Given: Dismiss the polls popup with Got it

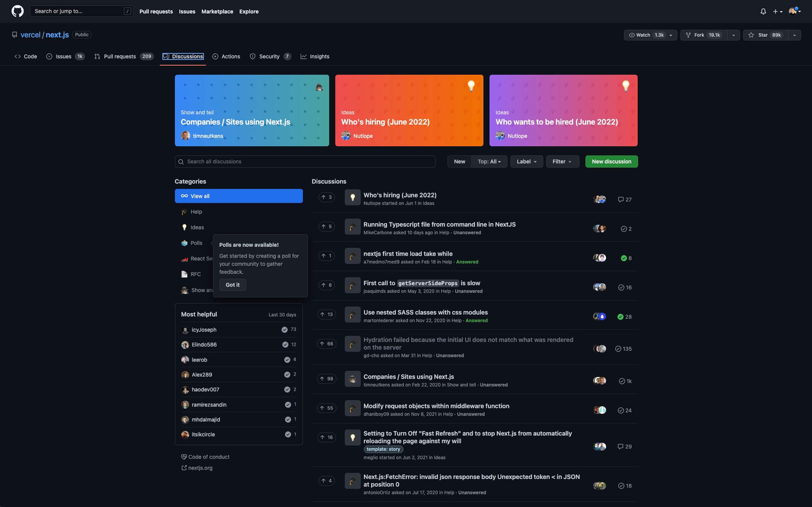Looking at the screenshot, I should pos(232,285).
